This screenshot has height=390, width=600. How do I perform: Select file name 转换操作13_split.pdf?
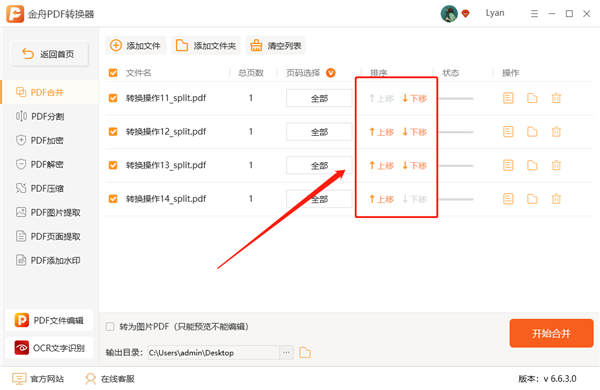click(x=166, y=165)
